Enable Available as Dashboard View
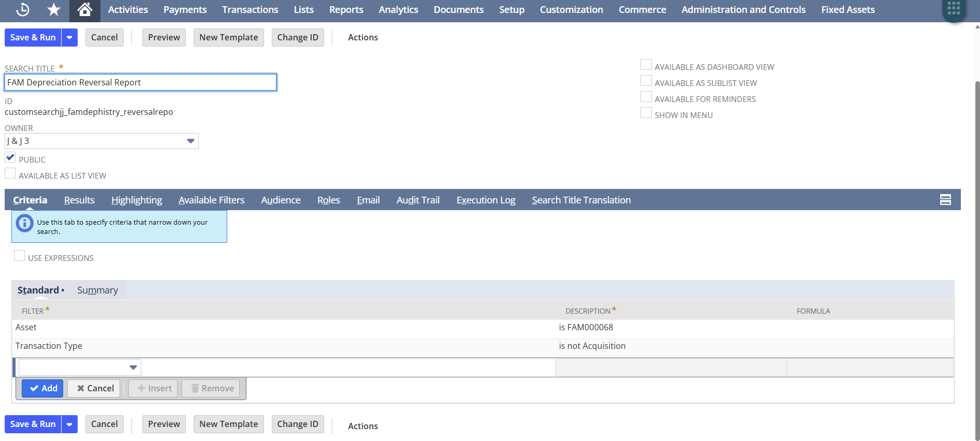Screen dimensions: 980x441 (646, 65)
